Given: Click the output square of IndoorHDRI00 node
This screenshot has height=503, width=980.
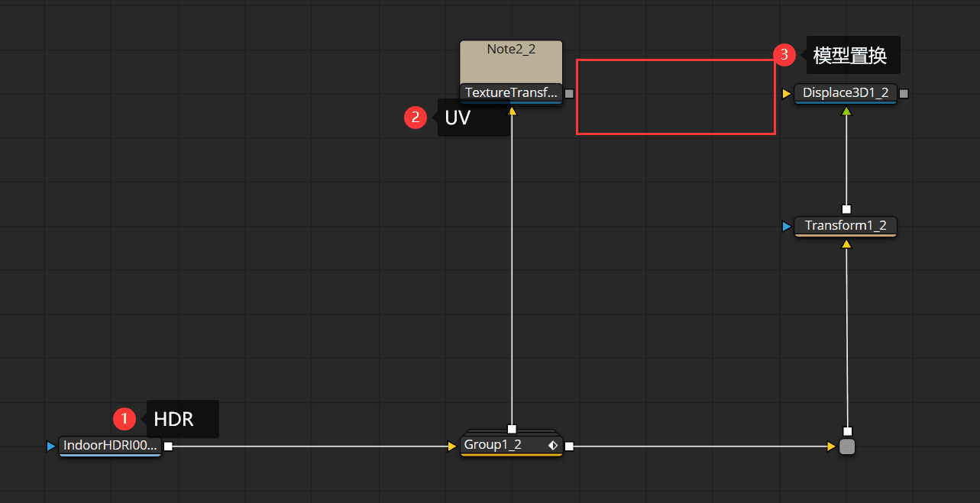Looking at the screenshot, I should tap(168, 447).
